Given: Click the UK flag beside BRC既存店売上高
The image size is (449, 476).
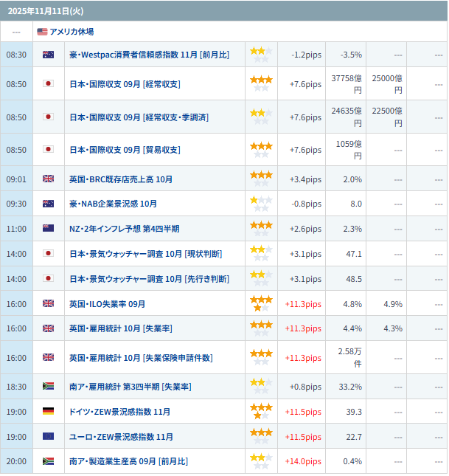Looking at the screenshot, I should tap(49, 179).
